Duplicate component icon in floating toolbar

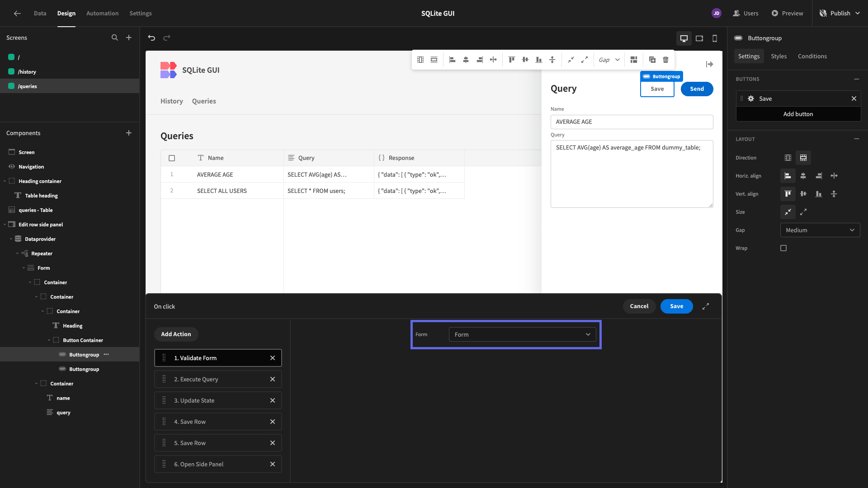pos(652,60)
